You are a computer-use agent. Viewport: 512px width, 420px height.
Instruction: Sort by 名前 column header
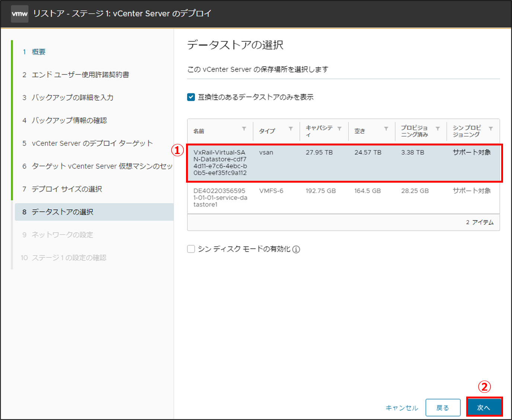point(199,131)
